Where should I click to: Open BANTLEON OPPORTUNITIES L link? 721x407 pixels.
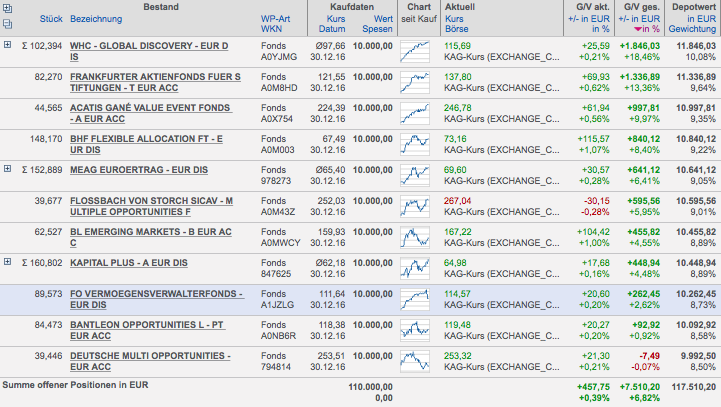[147, 330]
